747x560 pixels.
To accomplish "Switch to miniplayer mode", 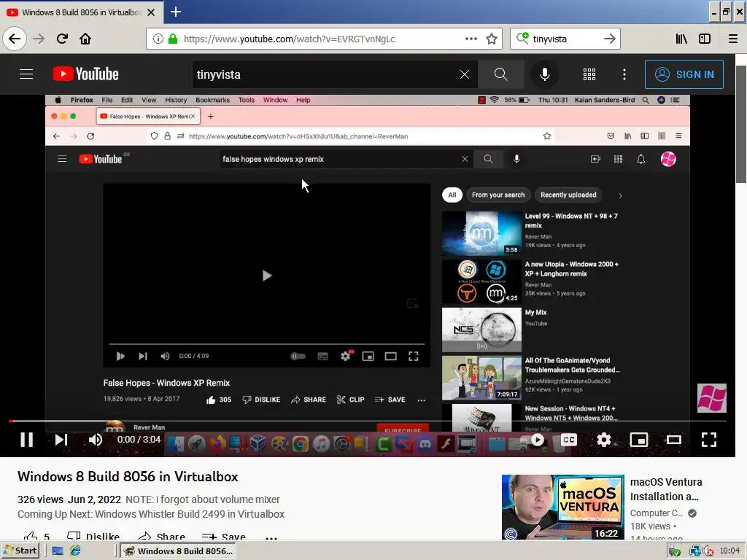I will click(639, 440).
